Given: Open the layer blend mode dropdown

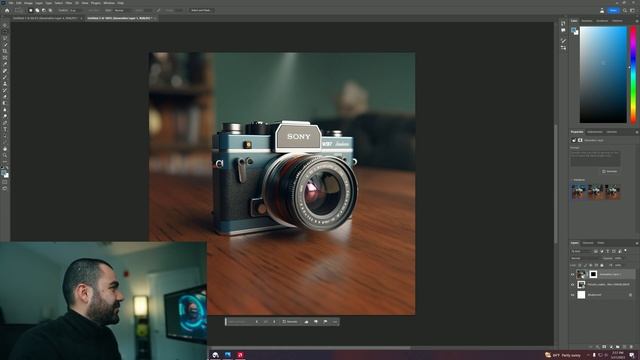Looking at the screenshot, I should [x=586, y=258].
